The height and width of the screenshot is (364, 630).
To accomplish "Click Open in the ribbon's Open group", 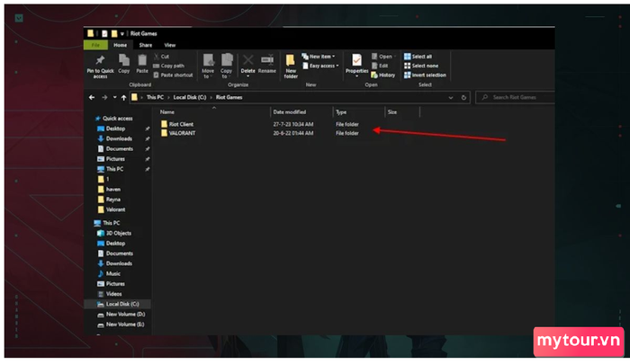I will [382, 57].
